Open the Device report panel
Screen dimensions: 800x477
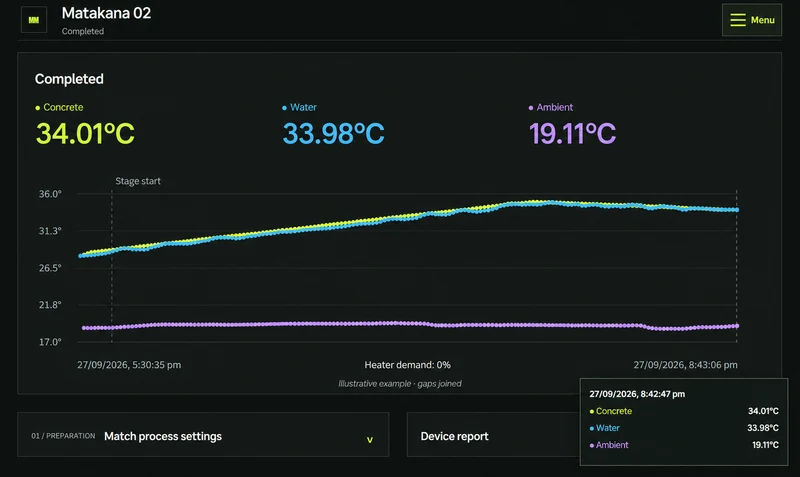(x=493, y=435)
